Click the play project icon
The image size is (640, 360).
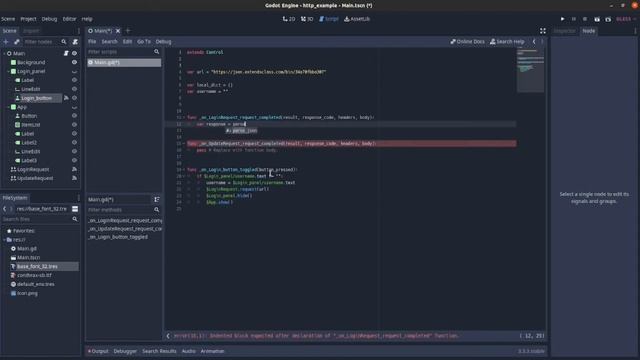562,19
